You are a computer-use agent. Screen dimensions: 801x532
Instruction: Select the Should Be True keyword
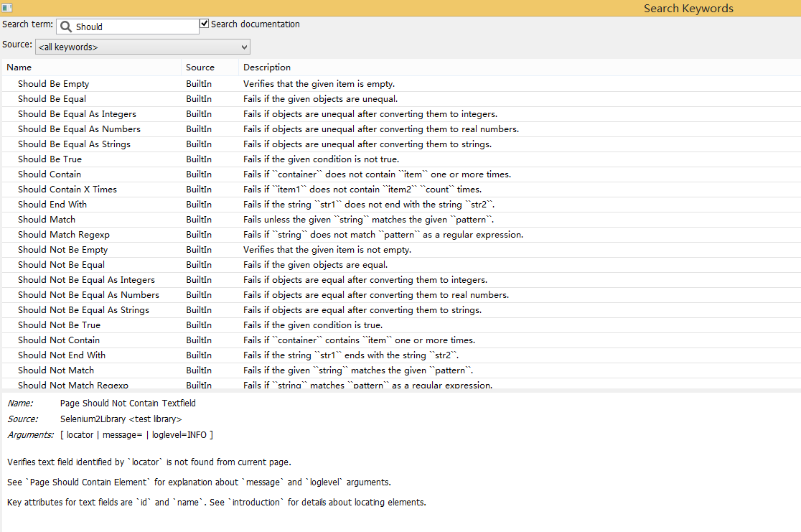coord(50,159)
